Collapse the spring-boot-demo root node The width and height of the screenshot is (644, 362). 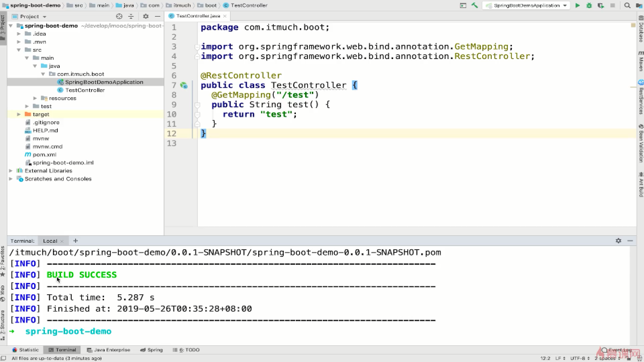pos(11,26)
